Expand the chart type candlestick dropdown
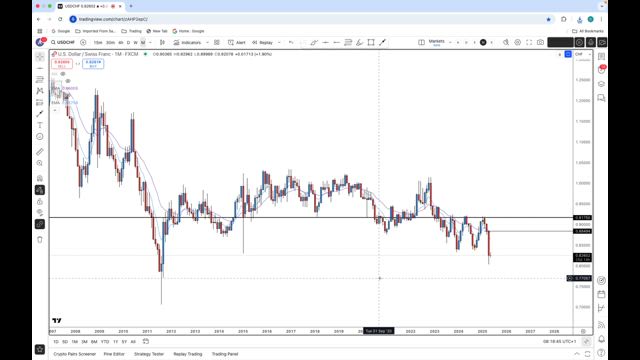The image size is (640, 360). [x=162, y=42]
